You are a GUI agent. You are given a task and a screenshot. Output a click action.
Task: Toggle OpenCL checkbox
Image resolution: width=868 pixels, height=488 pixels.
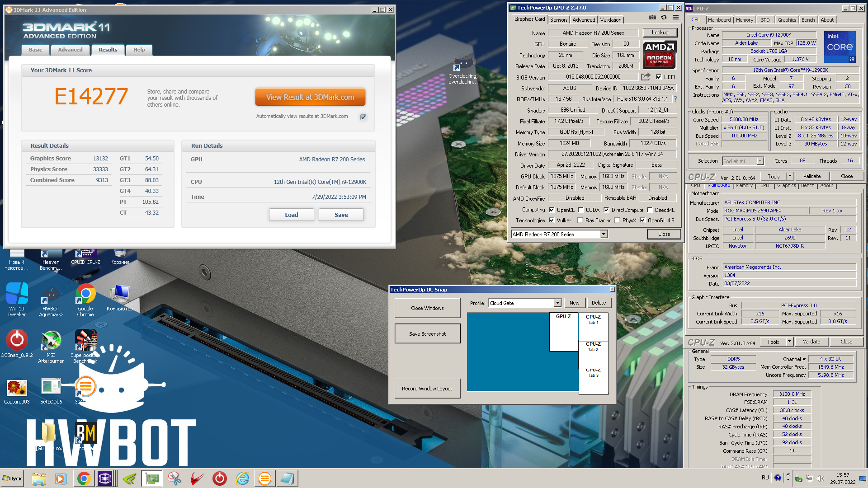coord(552,210)
